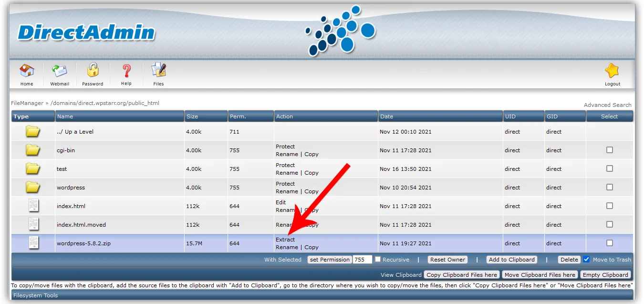
Task: Open the test folder link
Action: tap(62, 168)
